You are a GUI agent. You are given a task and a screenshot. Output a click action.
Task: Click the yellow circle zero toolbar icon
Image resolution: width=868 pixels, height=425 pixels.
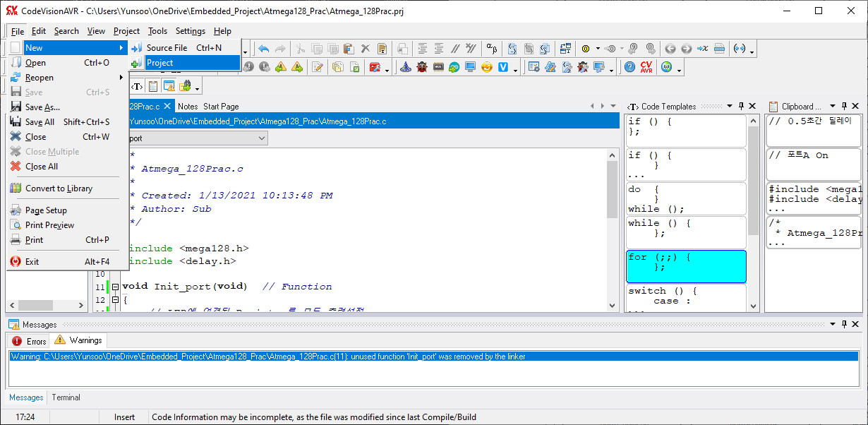(x=586, y=49)
